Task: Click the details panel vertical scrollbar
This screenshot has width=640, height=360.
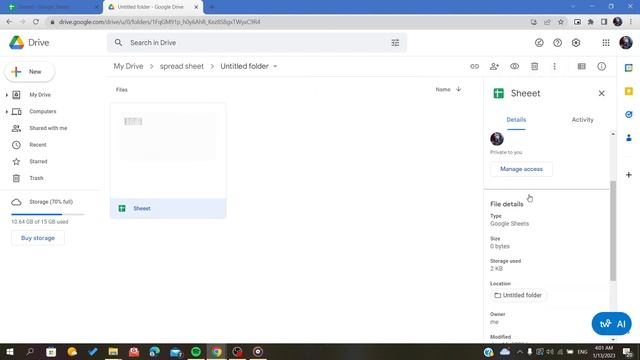Action: [613, 231]
